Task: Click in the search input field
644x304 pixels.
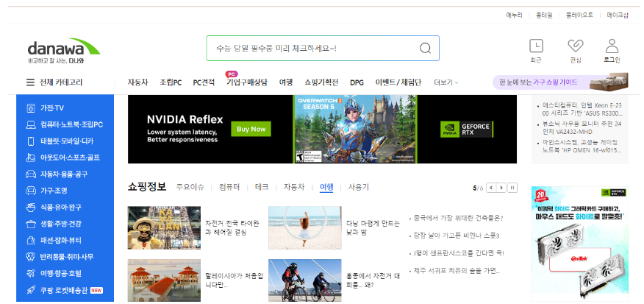Action: click(x=312, y=48)
